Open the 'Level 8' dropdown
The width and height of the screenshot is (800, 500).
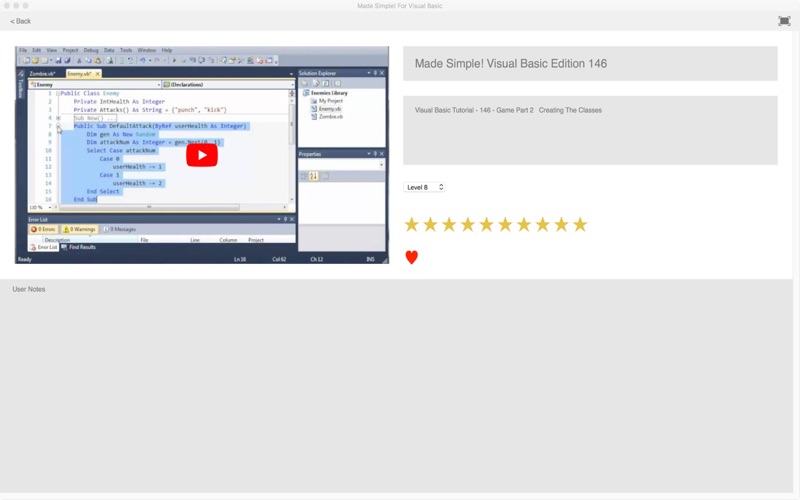(424, 187)
